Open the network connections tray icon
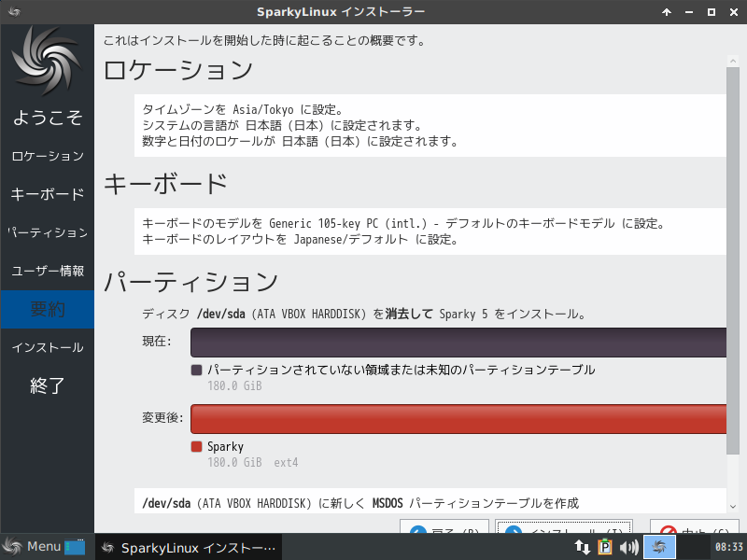Image resolution: width=747 pixels, height=560 pixels. (582, 547)
